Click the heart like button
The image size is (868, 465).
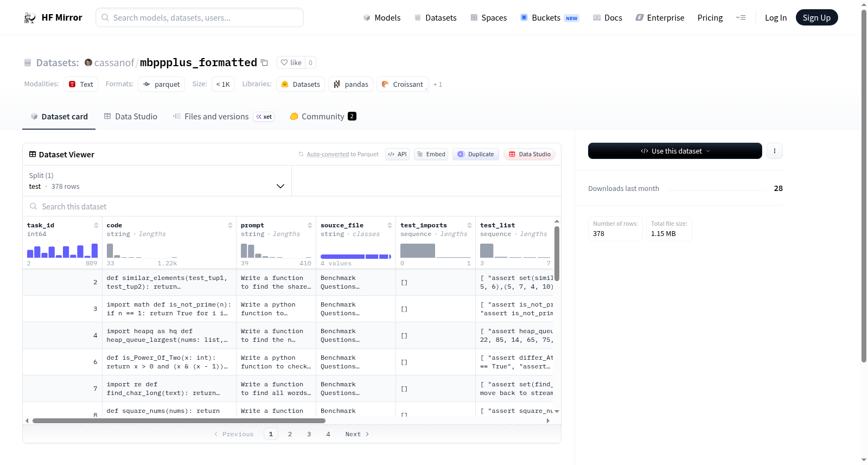[291, 62]
